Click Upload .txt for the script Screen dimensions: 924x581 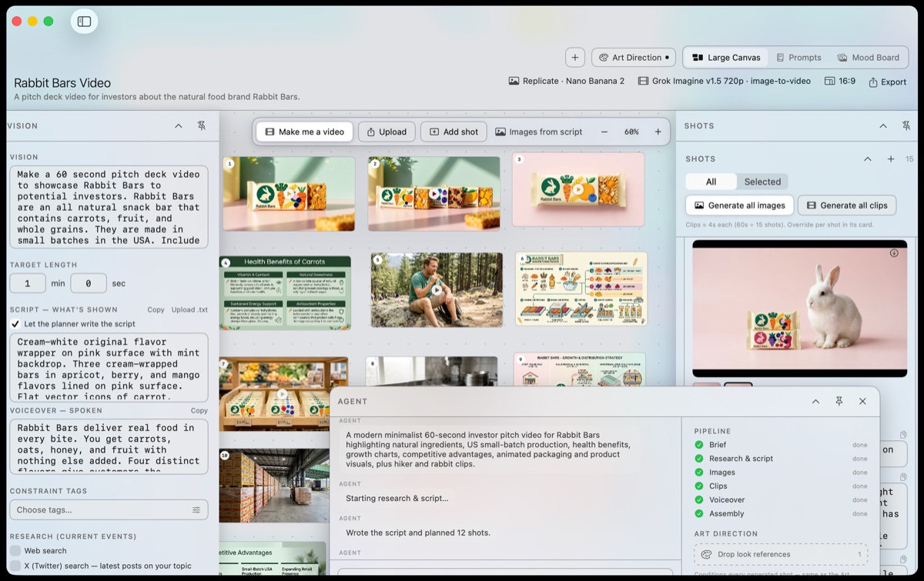(189, 309)
